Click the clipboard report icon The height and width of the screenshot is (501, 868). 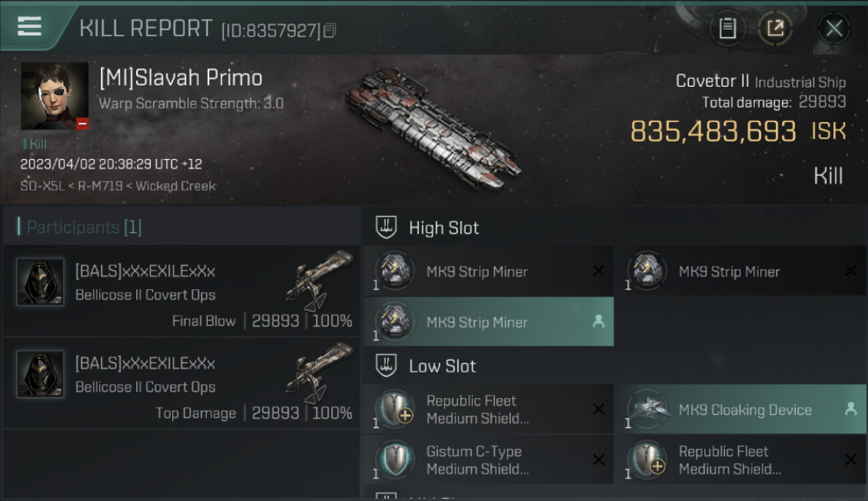(727, 28)
